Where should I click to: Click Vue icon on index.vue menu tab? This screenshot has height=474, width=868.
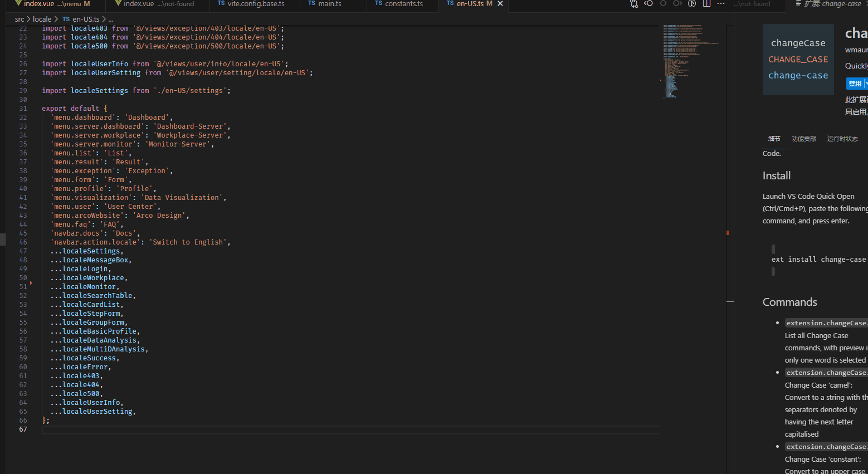[18, 3]
